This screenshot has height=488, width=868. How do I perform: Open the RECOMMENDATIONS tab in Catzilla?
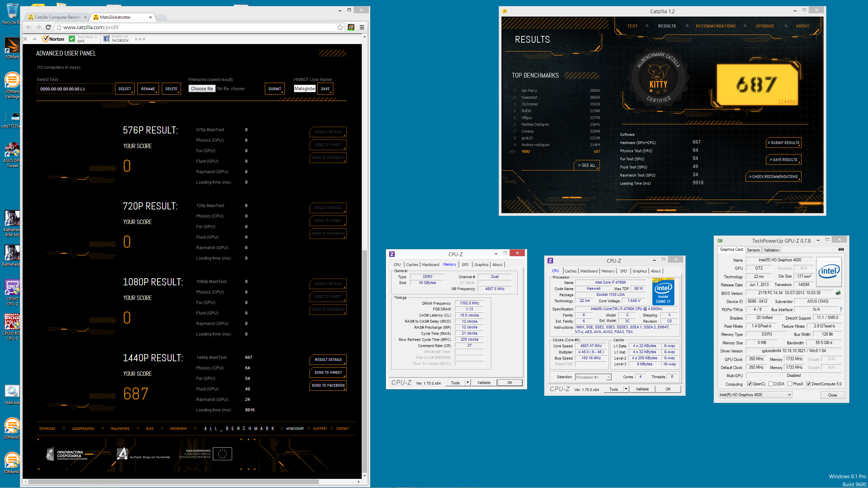click(x=716, y=26)
